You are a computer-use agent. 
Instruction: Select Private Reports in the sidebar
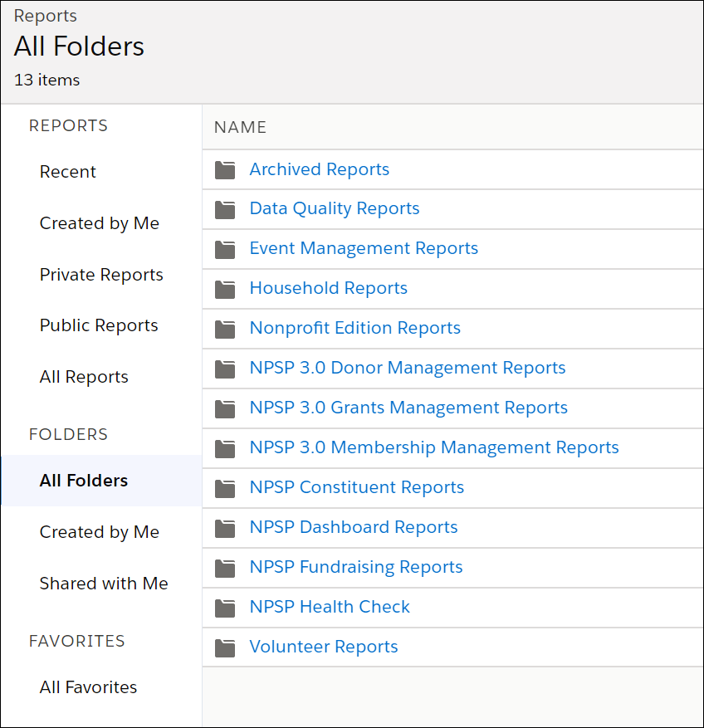point(100,275)
